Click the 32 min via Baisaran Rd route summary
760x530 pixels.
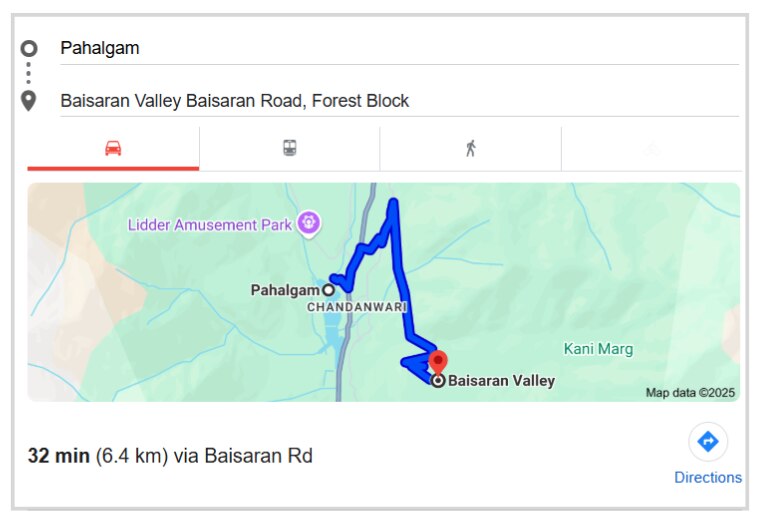pyautogui.click(x=170, y=456)
